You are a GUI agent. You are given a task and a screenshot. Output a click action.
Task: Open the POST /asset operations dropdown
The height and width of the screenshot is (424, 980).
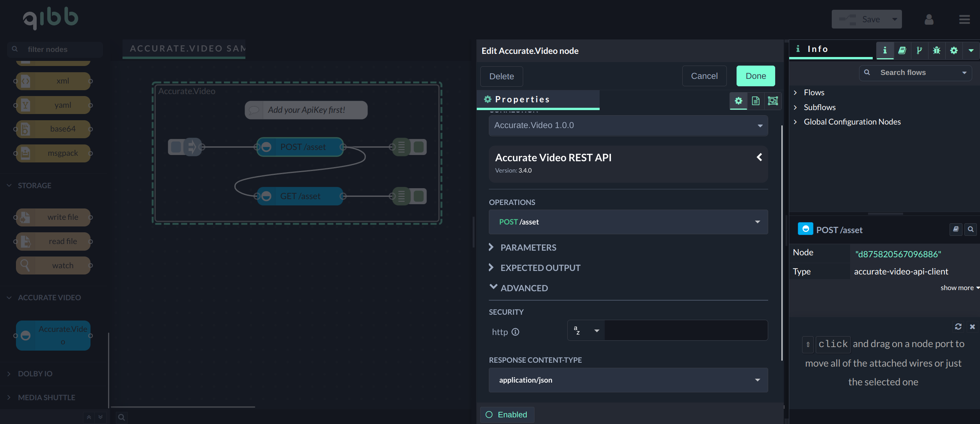[x=628, y=222]
